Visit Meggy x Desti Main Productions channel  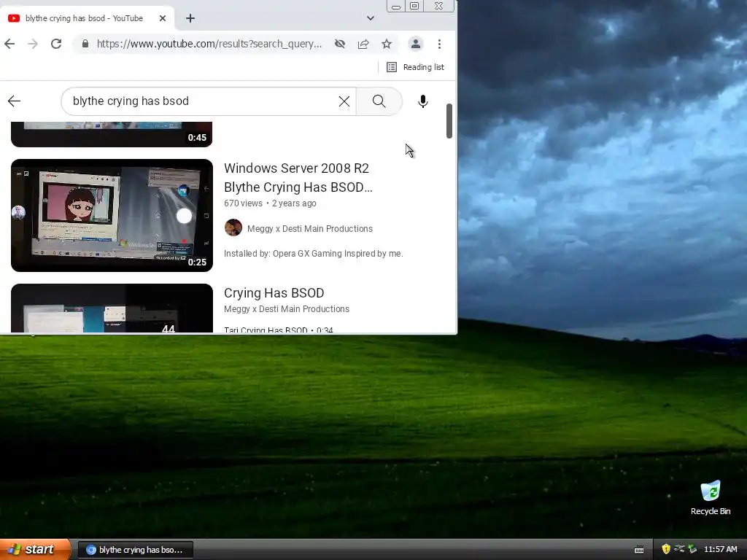pos(309,228)
